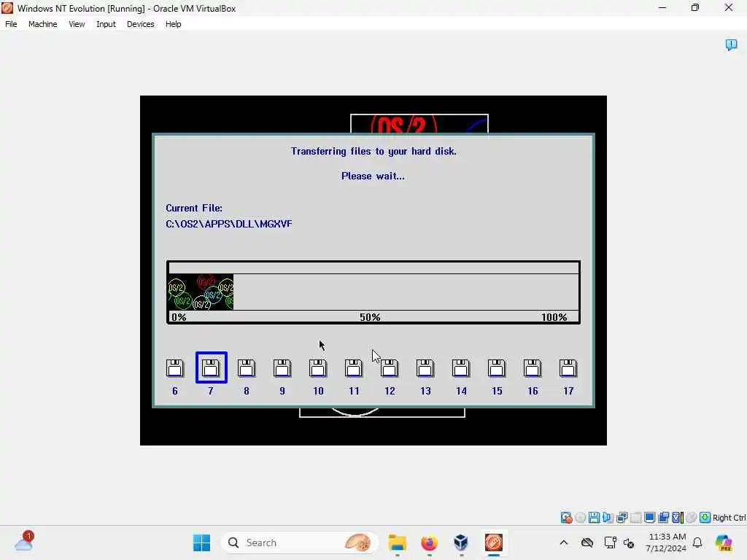This screenshot has width=747, height=560.
Task: Click the OS/2 file transfer progress bar
Action: click(x=373, y=292)
